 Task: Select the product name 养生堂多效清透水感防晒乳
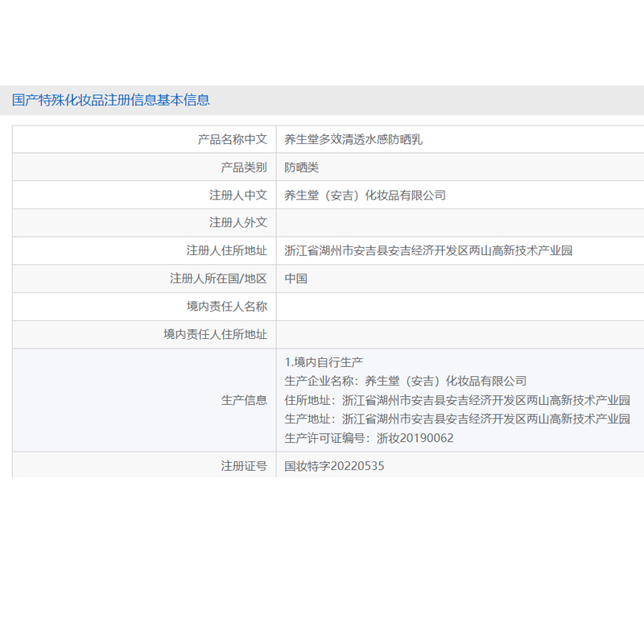coord(353,139)
